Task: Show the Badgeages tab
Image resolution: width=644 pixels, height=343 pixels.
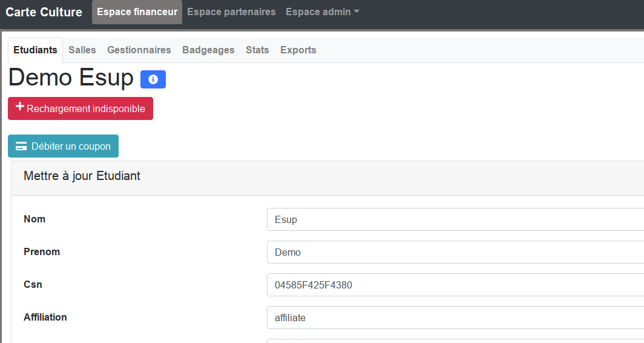Action: 208,50
